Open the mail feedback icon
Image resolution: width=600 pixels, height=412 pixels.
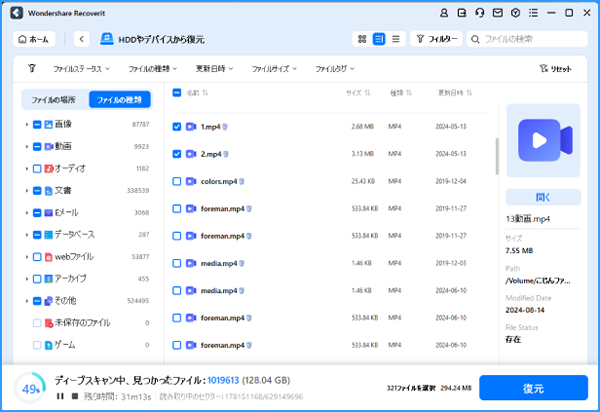499,13
